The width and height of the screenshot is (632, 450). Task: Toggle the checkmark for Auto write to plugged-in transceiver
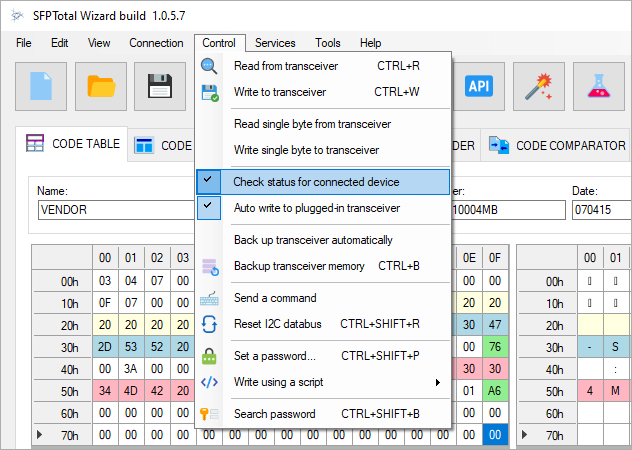click(208, 208)
